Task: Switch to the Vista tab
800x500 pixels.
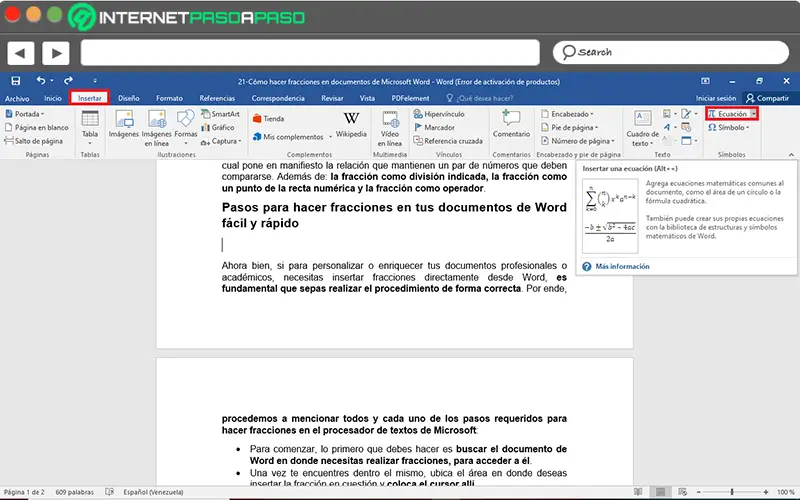Action: (x=367, y=98)
